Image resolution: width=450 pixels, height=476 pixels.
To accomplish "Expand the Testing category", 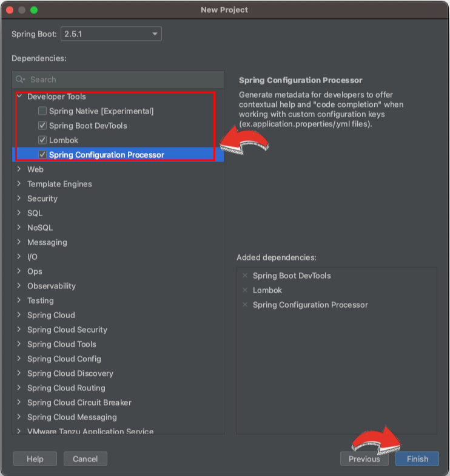I will click(19, 300).
